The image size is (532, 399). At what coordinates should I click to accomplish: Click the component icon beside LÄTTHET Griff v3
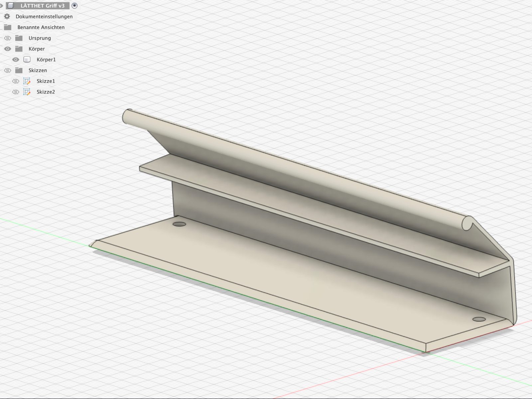coord(11,6)
